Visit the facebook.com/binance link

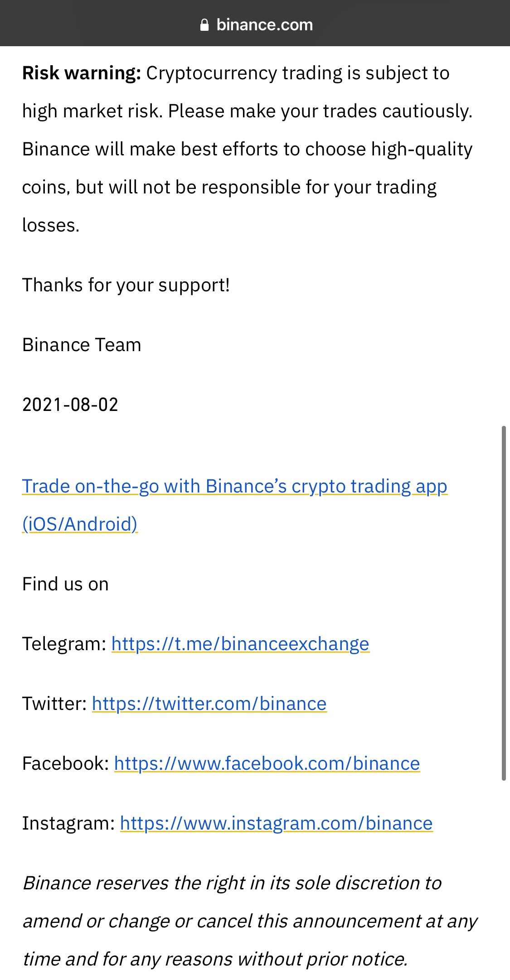click(x=267, y=763)
